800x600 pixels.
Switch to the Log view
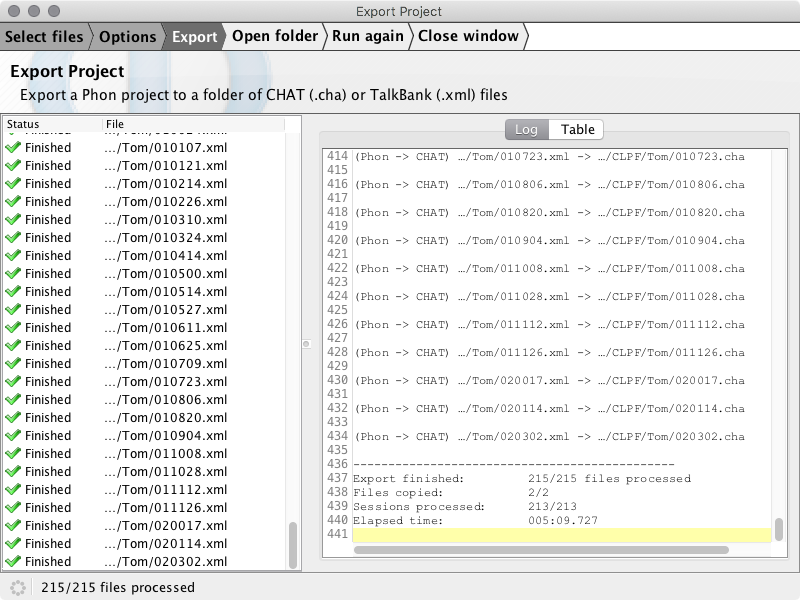tap(527, 130)
